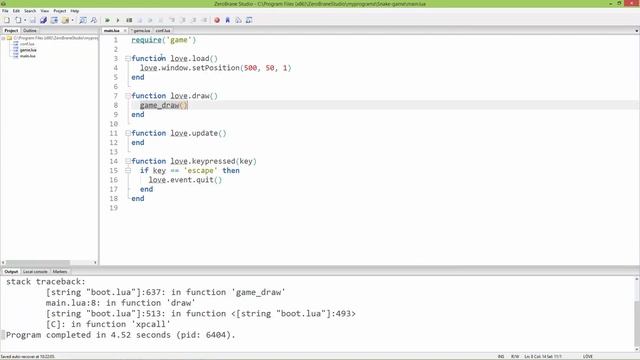Collapse the if key == 'escape' fold marker
Viewport: 640px width, 360px height.
click(x=128, y=171)
